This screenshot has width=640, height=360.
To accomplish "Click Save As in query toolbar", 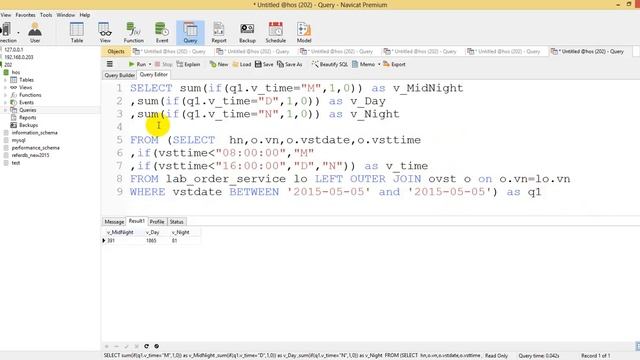I will pos(289,64).
